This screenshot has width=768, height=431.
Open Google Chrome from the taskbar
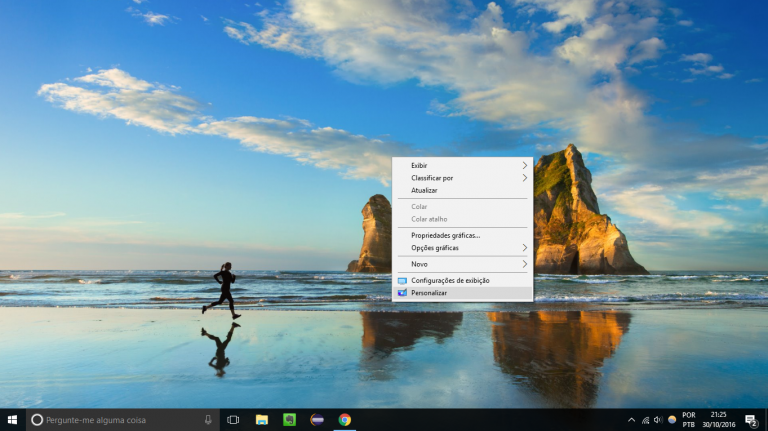[x=345, y=420]
